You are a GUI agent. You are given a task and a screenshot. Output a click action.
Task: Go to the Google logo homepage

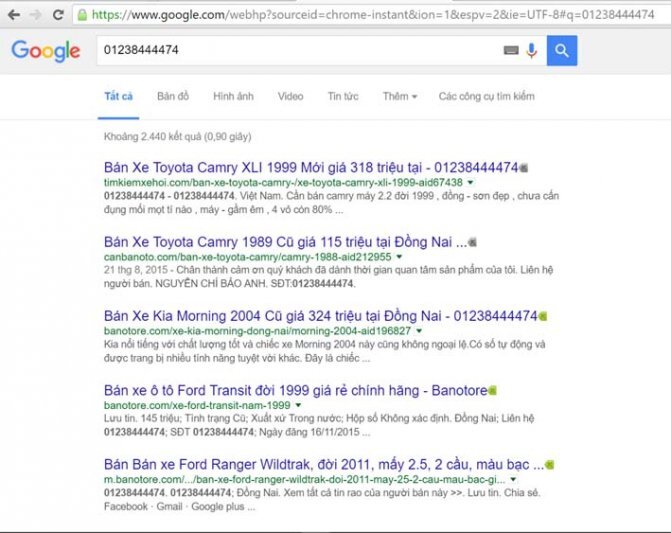coord(46,51)
